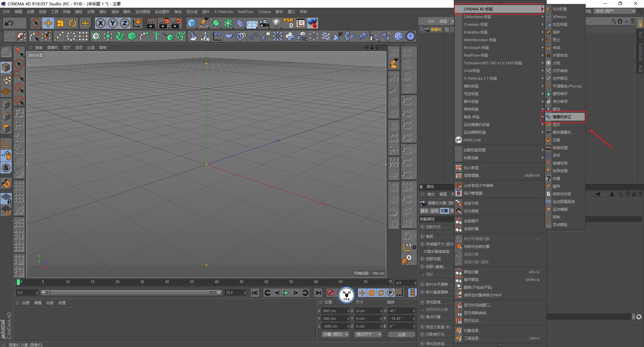The height and width of the screenshot is (347, 644).
Task: Click frame 30 on the timeline ruler
Action: 167,282
